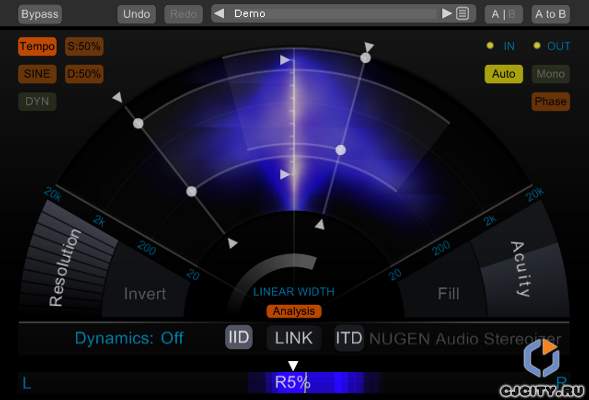Viewport: 589px width, 400px height.
Task: Undo the last change
Action: coord(136,14)
